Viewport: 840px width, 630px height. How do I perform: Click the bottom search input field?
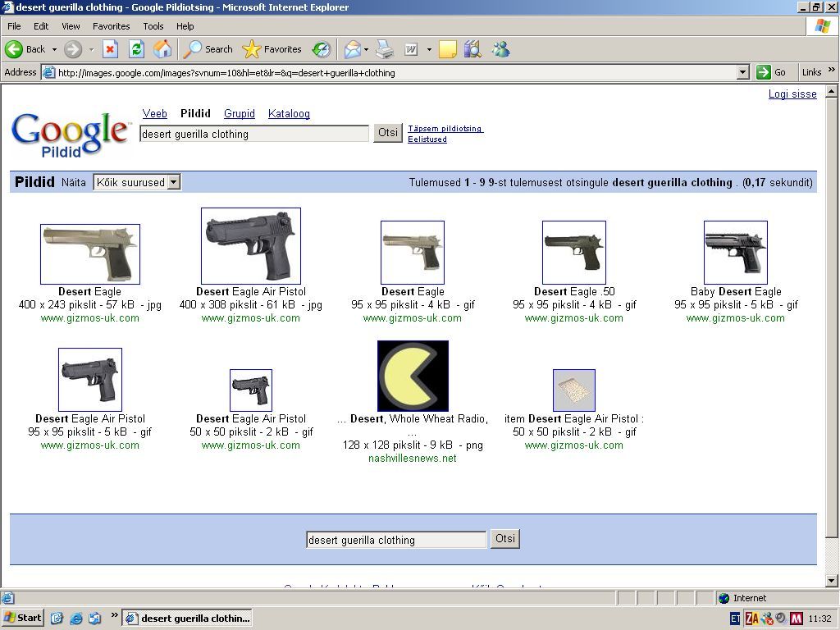click(396, 540)
